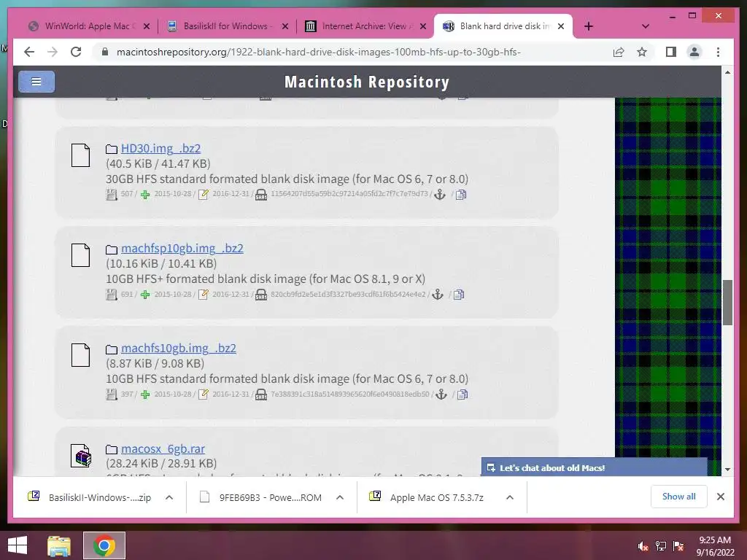Bookmark this page with the star icon
This screenshot has height=560, width=747.
pos(642,52)
